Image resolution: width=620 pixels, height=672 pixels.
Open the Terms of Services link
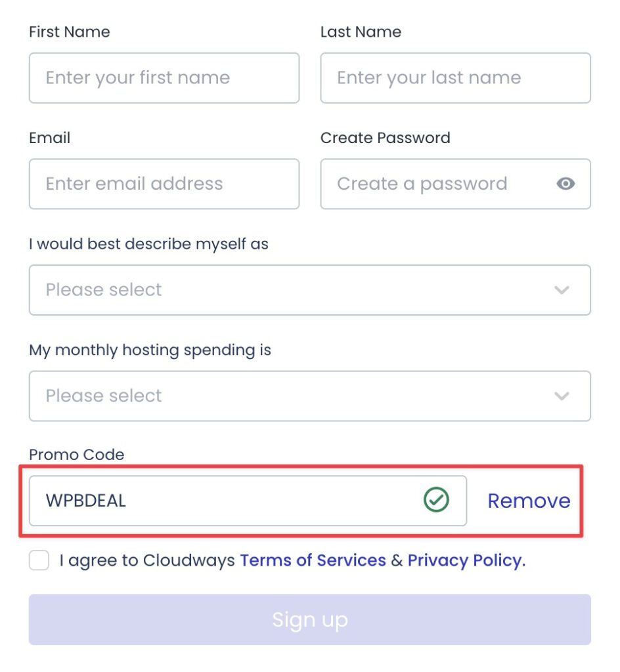pos(313,560)
